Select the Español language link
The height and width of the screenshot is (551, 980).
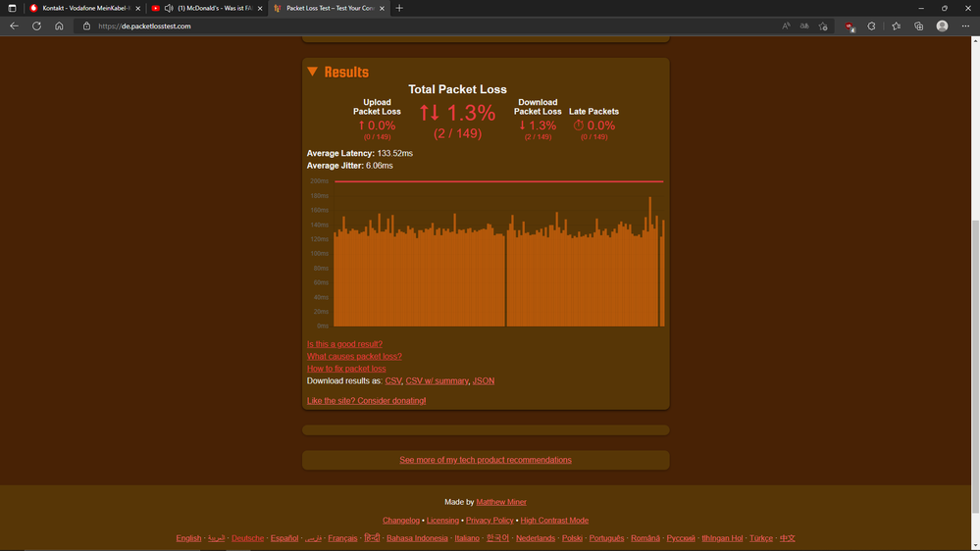(x=284, y=538)
